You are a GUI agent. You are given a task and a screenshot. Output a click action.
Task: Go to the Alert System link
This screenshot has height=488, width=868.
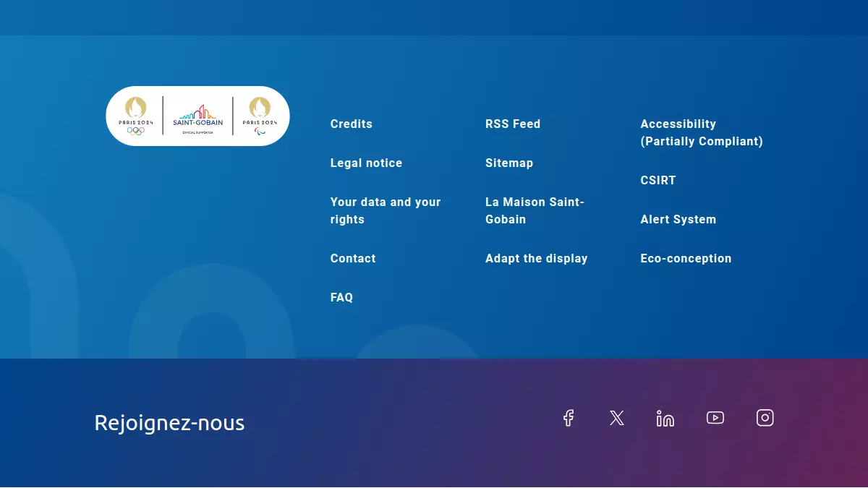pos(678,219)
